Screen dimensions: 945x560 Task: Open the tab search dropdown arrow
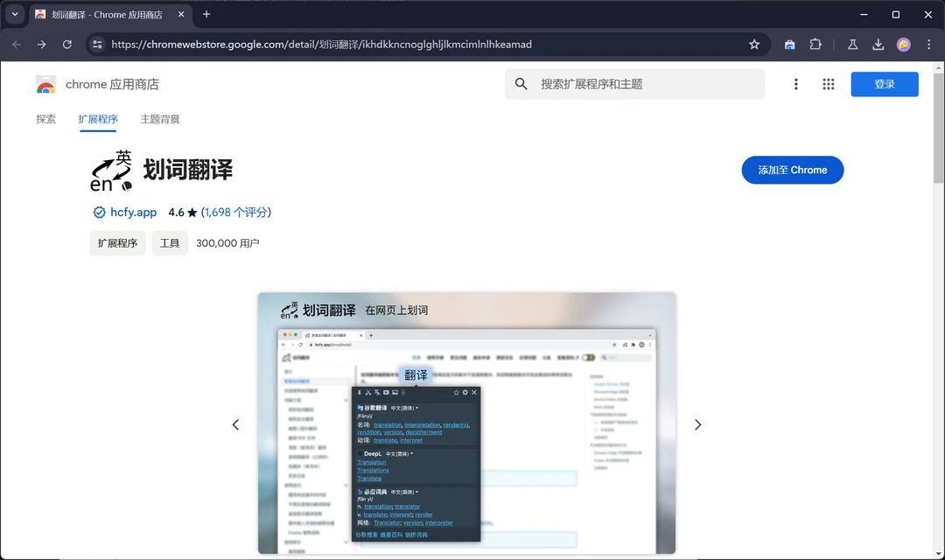15,14
